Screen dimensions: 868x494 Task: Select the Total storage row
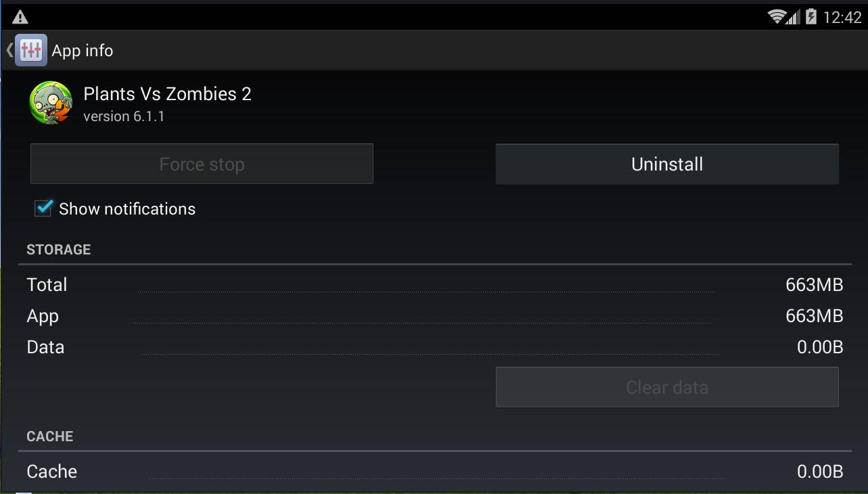click(434, 285)
